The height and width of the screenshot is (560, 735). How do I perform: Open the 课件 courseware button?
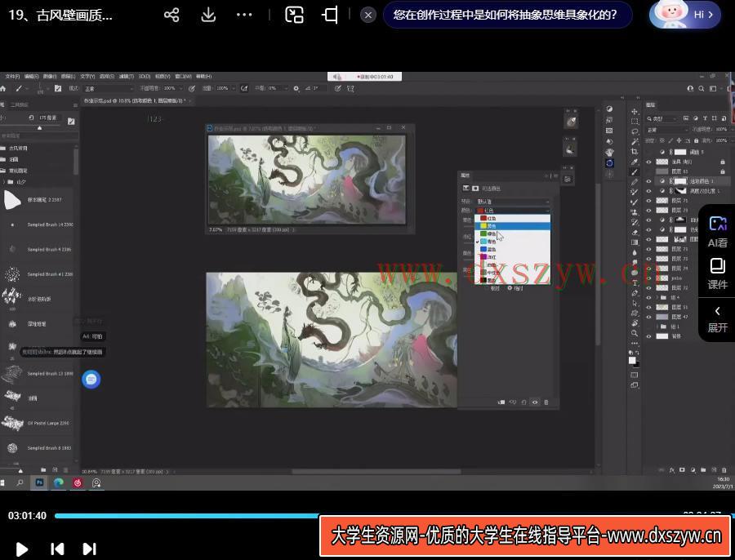coord(717,273)
